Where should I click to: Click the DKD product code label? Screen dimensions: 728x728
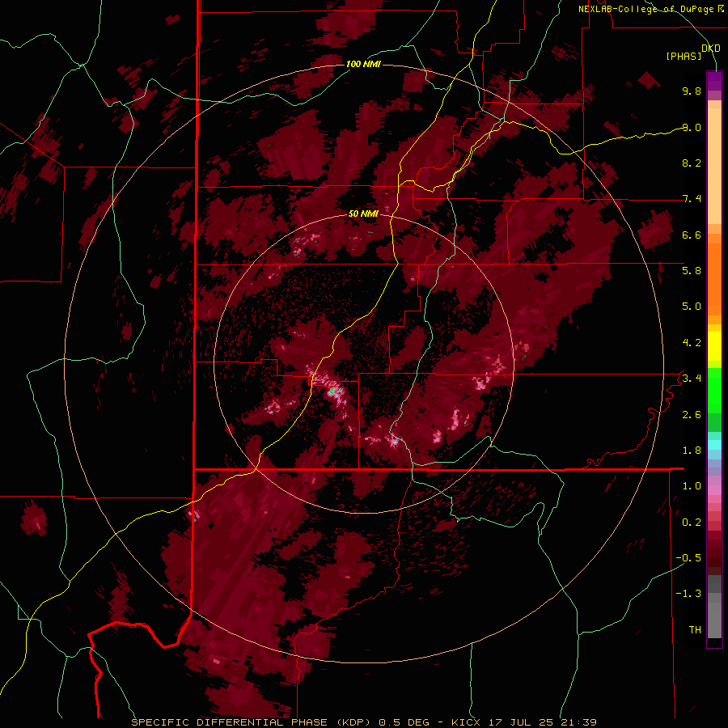pos(711,49)
